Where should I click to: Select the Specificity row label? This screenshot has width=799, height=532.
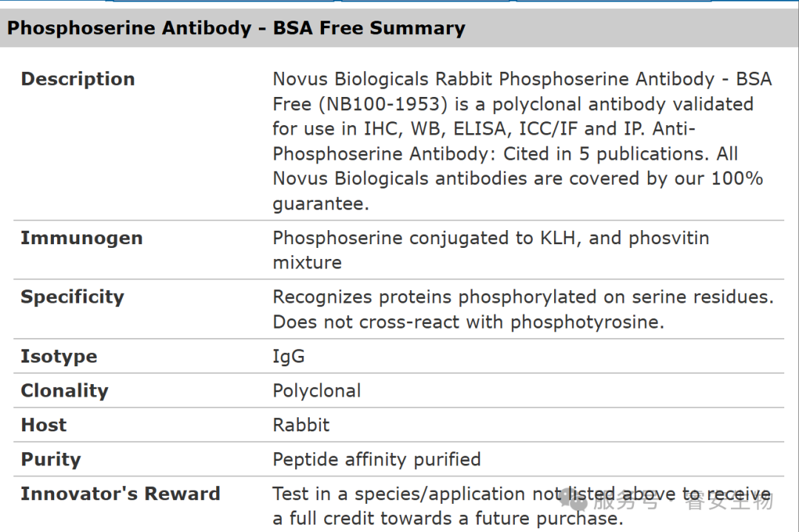tap(73, 297)
